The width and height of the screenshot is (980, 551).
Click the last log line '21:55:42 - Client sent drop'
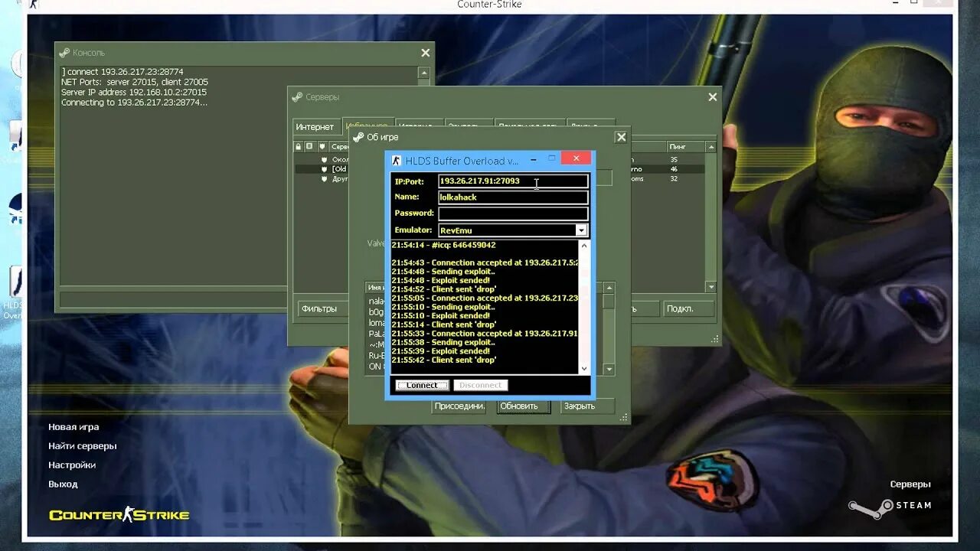click(443, 360)
